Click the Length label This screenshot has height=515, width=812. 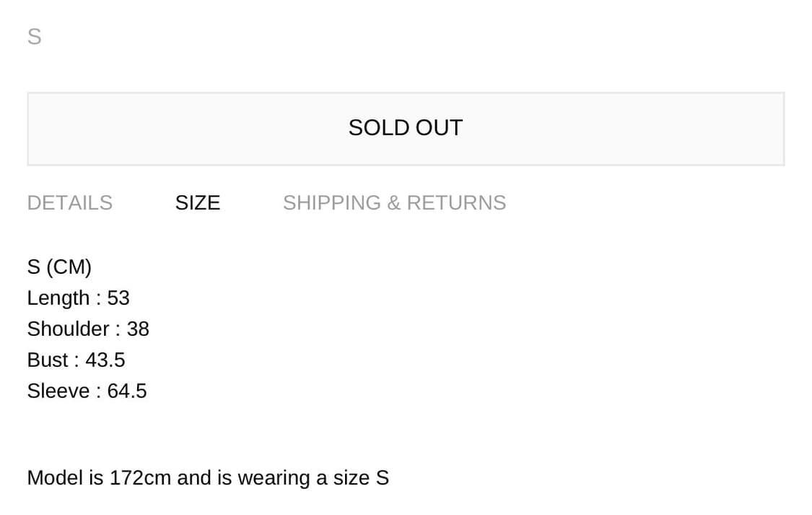pyautogui.click(x=58, y=298)
